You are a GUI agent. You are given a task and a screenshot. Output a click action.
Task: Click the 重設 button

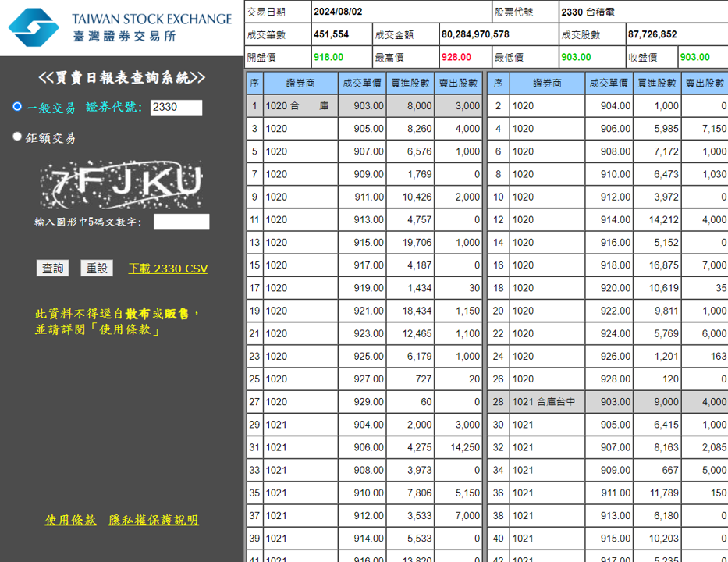(97, 268)
